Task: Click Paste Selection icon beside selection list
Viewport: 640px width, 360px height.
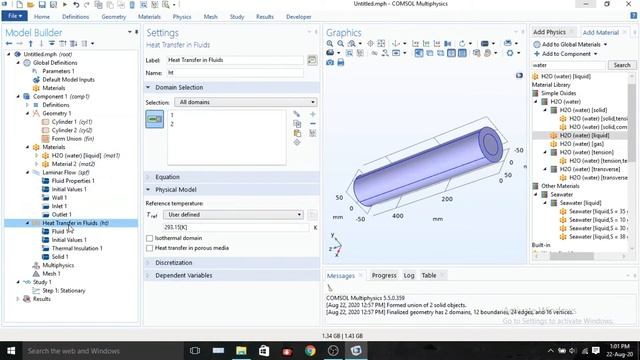Action: click(x=297, y=133)
